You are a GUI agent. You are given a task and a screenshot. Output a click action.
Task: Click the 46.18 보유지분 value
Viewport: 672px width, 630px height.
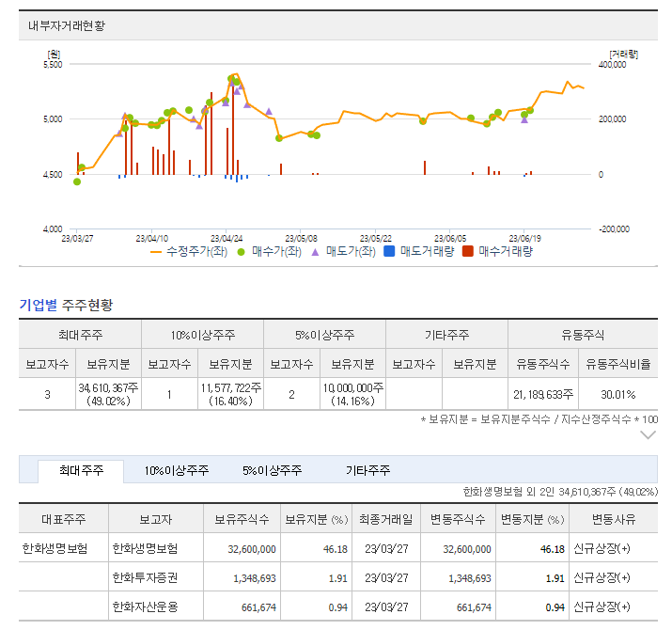[x=336, y=549]
